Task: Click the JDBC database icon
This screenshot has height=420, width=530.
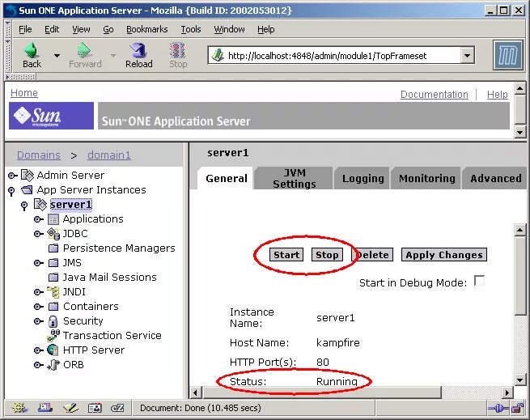Action: point(53,234)
